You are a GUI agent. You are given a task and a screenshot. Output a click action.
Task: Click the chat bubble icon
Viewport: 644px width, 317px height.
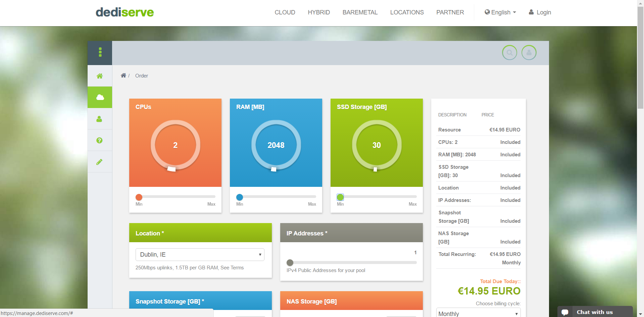(565, 312)
